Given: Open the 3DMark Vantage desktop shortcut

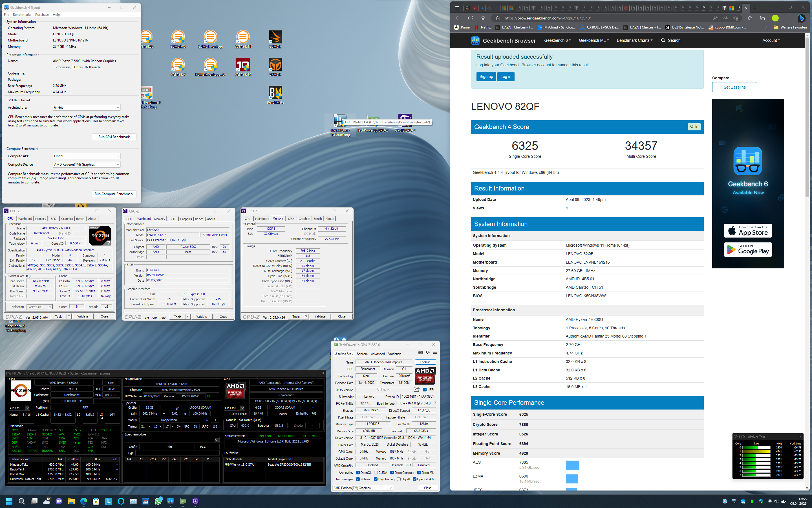Looking at the screenshot, I should click(x=210, y=39).
